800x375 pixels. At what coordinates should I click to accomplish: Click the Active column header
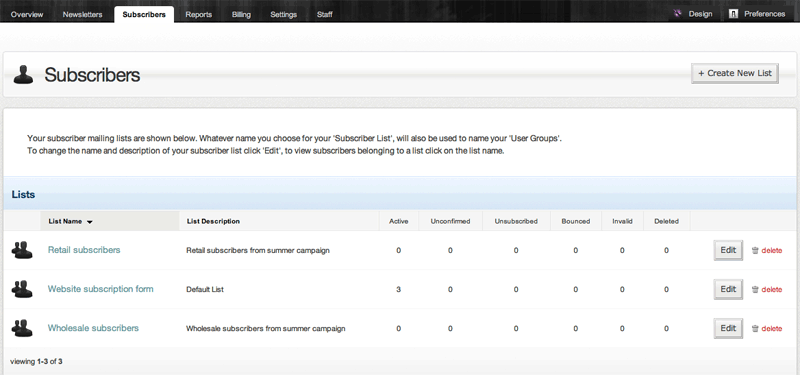pyautogui.click(x=398, y=221)
